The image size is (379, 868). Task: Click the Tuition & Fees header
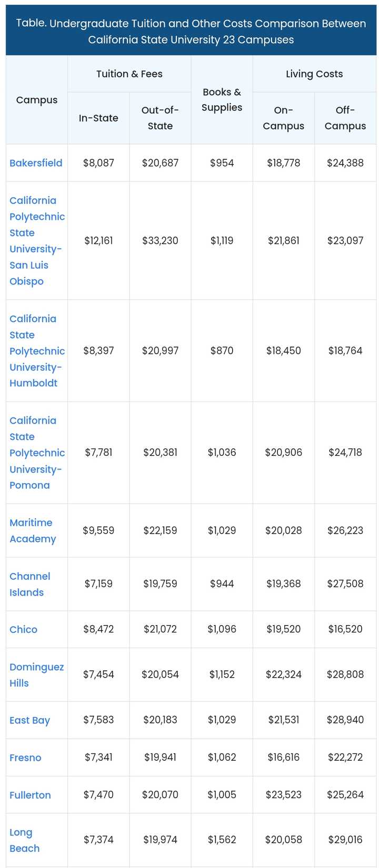[129, 74]
